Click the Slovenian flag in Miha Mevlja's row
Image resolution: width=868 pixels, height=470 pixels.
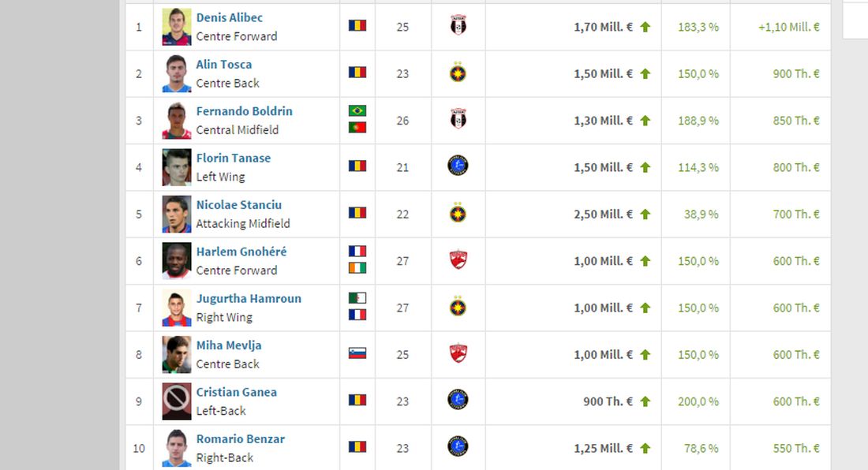[357, 353]
